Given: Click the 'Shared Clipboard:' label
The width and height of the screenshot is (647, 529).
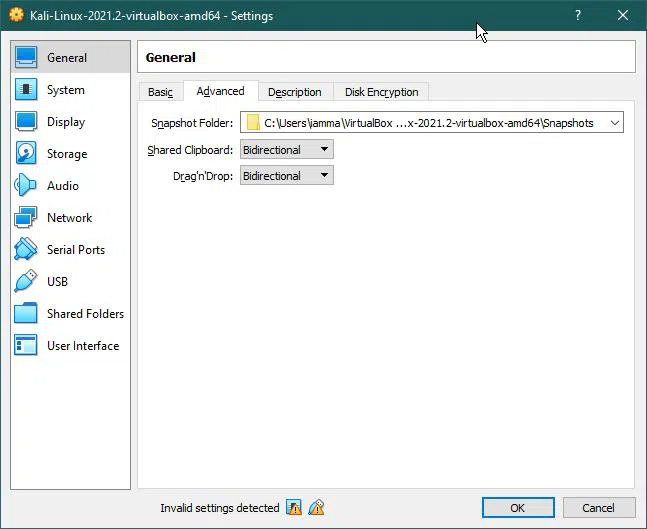Looking at the screenshot, I should pyautogui.click(x=190, y=150).
